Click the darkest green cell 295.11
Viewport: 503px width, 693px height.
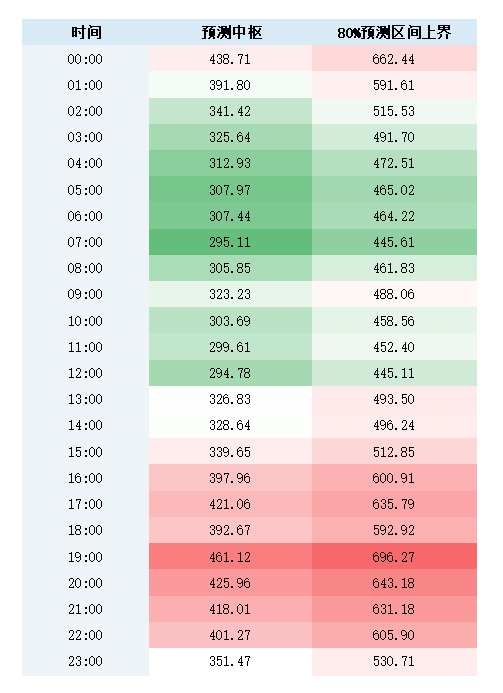point(230,242)
